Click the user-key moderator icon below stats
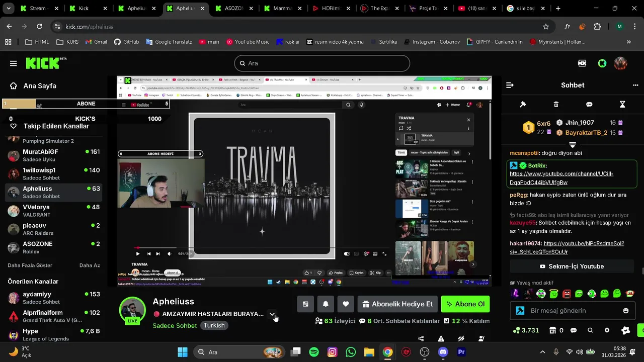 click(x=481, y=339)
